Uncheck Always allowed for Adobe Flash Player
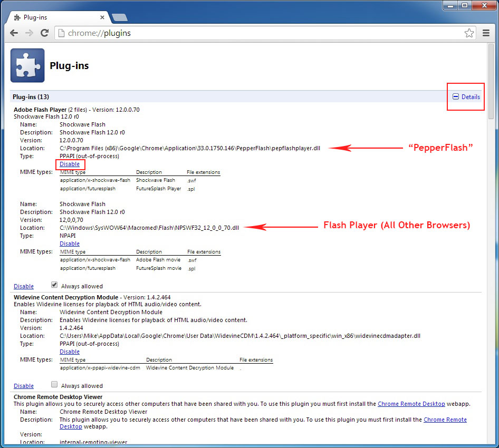Viewport: 499px width, 448px height. [x=54, y=285]
